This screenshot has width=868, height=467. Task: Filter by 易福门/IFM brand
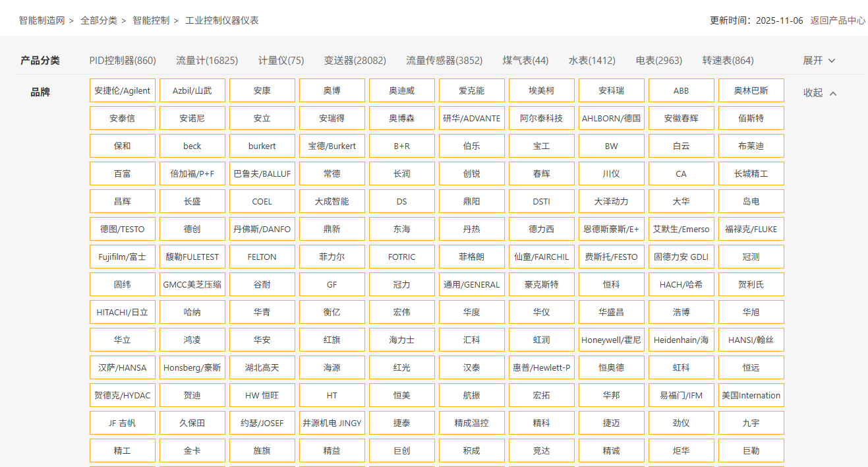[x=681, y=396]
